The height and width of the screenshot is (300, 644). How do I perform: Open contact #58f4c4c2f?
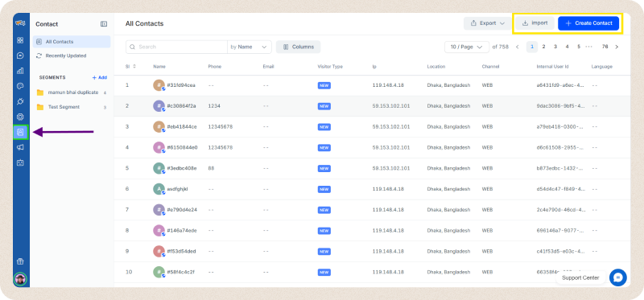click(x=180, y=272)
